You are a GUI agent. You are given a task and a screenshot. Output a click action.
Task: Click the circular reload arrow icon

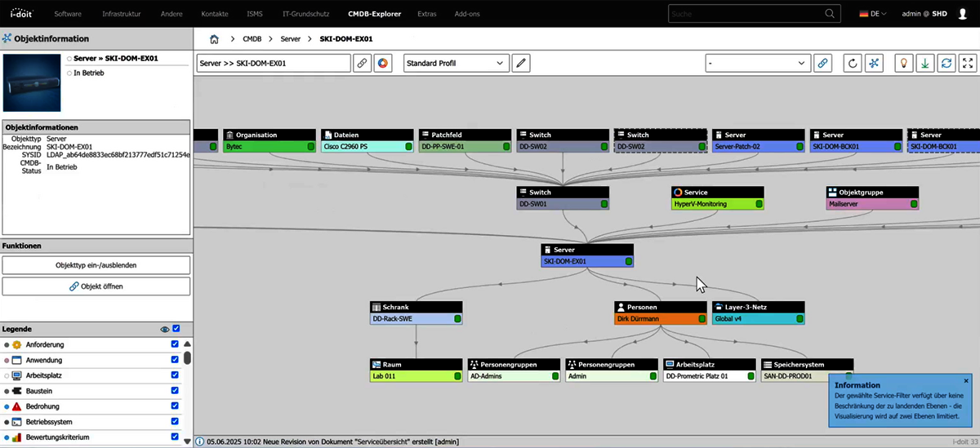click(853, 63)
